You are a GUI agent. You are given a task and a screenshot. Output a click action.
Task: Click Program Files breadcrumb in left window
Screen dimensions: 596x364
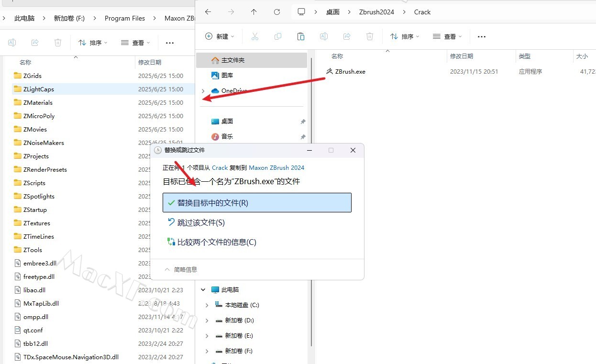(x=125, y=18)
